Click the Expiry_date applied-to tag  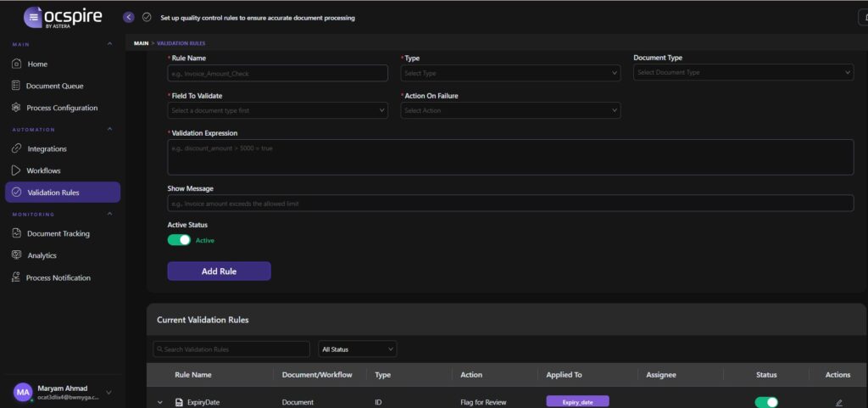(577, 402)
